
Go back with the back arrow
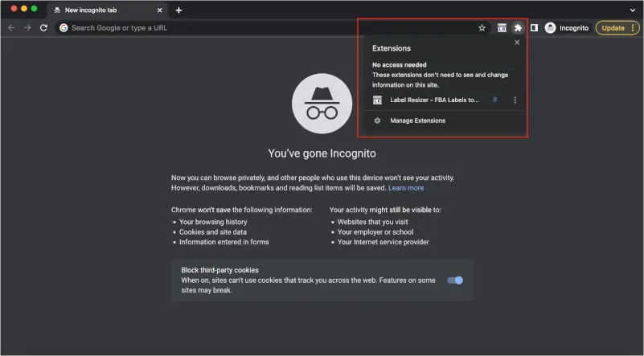pos(11,28)
